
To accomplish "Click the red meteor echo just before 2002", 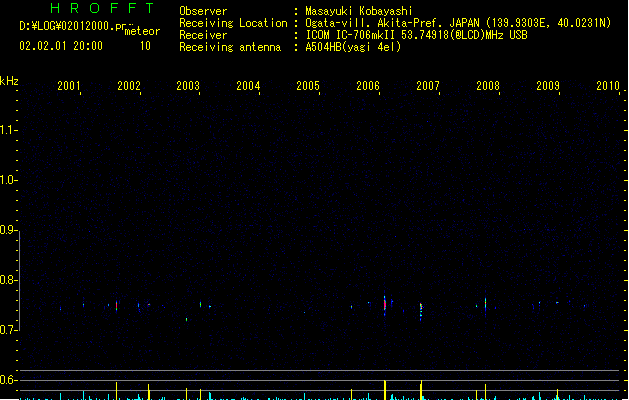I will pos(116,306).
